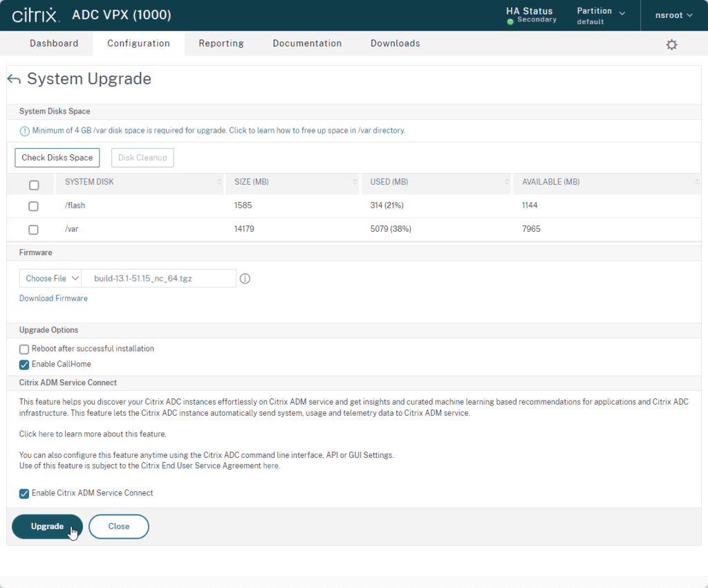Sort by USED (MB) column arrows
The image size is (708, 588).
(x=506, y=181)
